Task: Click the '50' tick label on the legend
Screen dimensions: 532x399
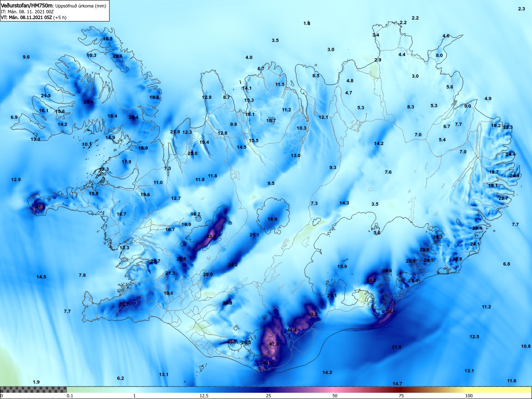Action: click(x=335, y=396)
